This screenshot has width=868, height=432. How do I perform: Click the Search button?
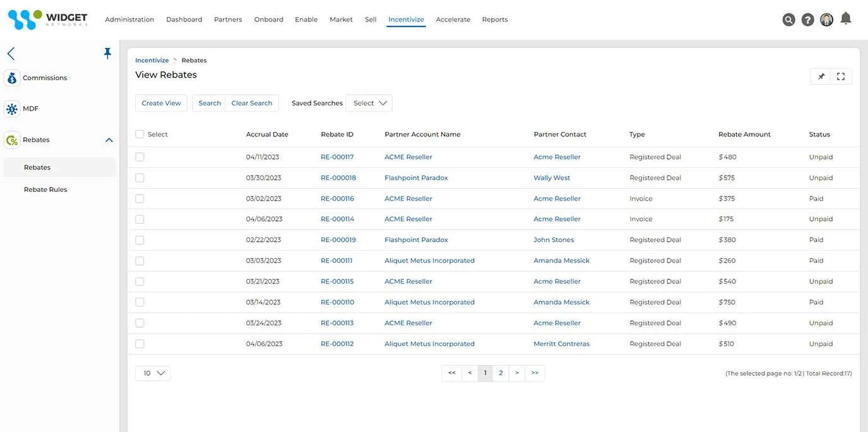pos(210,103)
